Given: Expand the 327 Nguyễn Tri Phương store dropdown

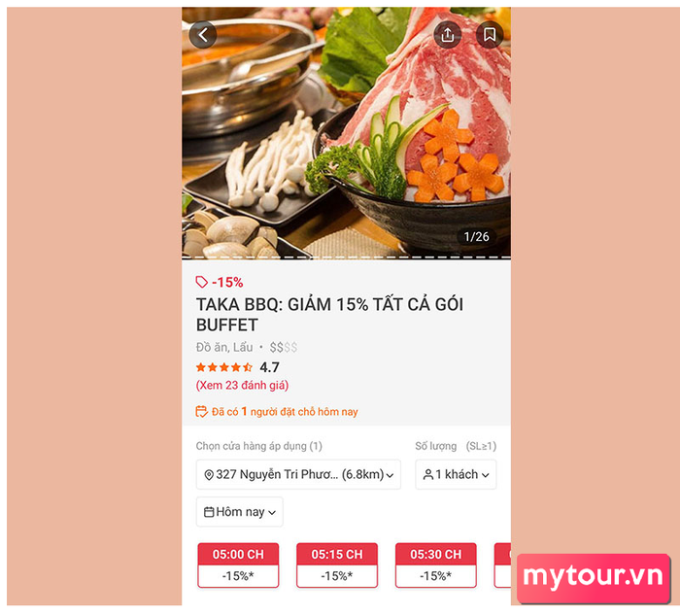Looking at the screenshot, I should pyautogui.click(x=298, y=474).
